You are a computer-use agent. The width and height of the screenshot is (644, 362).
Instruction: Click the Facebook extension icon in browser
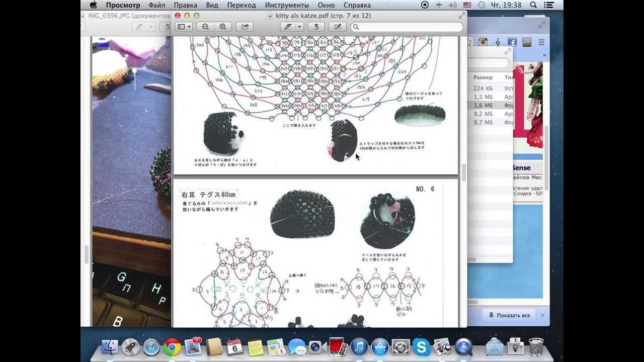[x=512, y=43]
